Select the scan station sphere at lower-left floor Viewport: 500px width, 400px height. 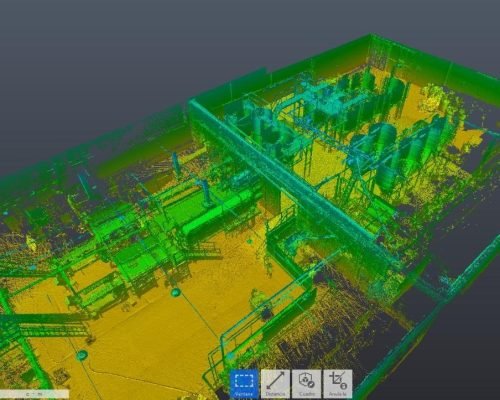click(82, 355)
